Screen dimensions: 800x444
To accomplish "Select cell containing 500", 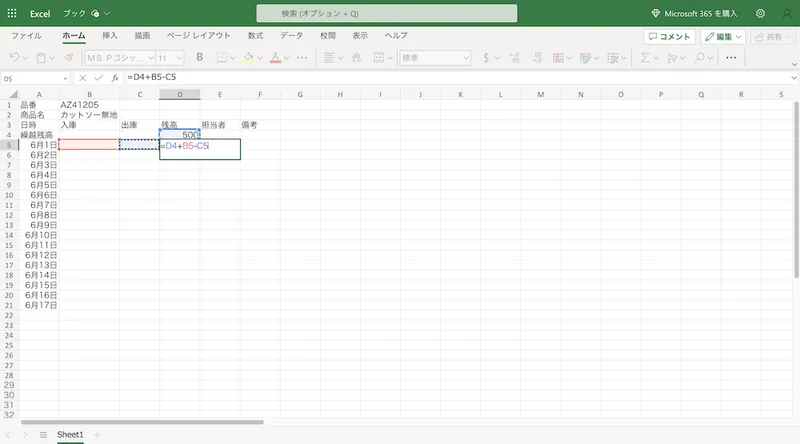I will click(x=180, y=135).
